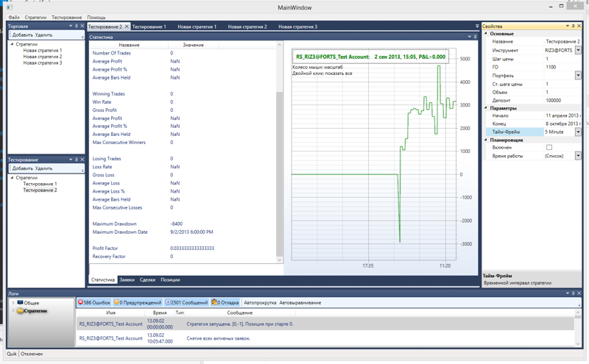Open the Тайм-Фрейм dropdown showing 5 Minute
Image resolution: width=589 pixels, height=364 pixels.
[578, 132]
